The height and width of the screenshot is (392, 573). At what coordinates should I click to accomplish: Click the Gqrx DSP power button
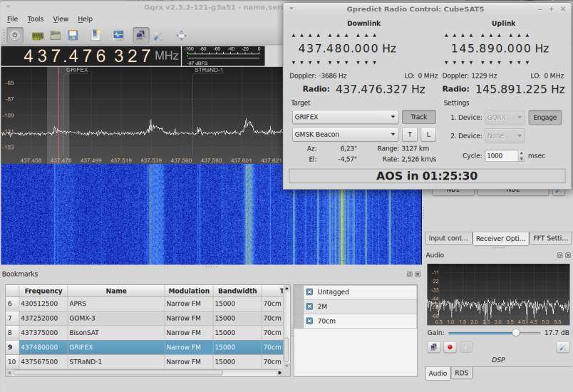15,35
